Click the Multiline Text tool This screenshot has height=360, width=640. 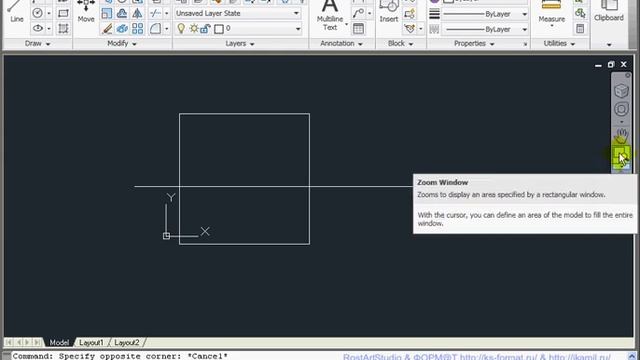pyautogui.click(x=330, y=16)
